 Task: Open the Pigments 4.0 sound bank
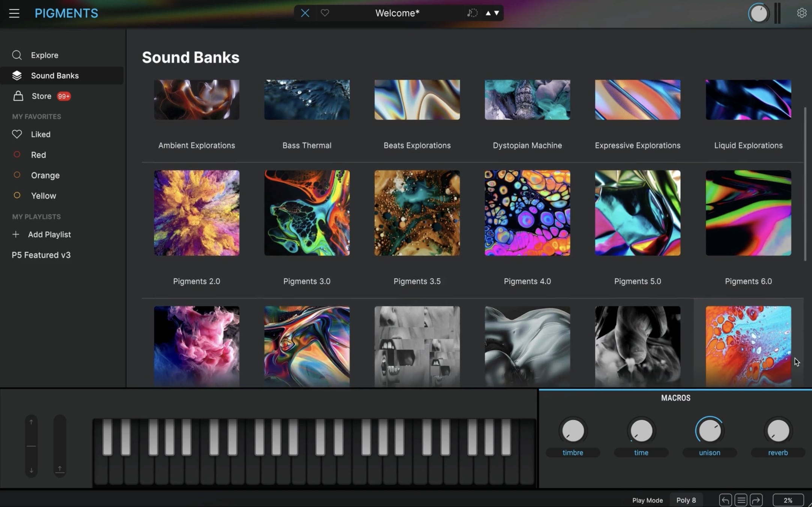tap(527, 213)
